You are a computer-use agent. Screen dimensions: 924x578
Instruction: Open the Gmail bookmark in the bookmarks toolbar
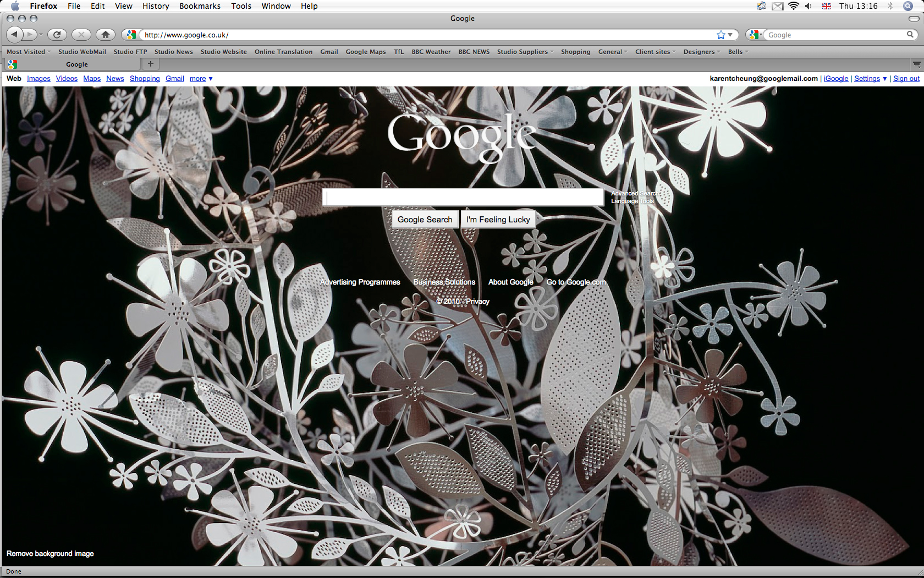329,52
